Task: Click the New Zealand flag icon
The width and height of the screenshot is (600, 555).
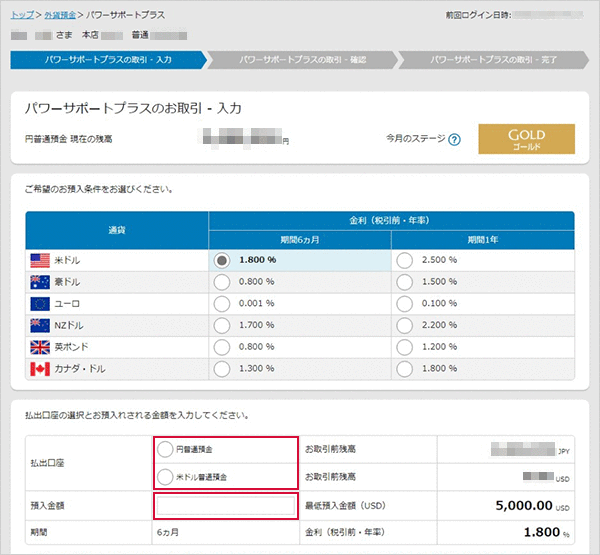Action: (40, 325)
